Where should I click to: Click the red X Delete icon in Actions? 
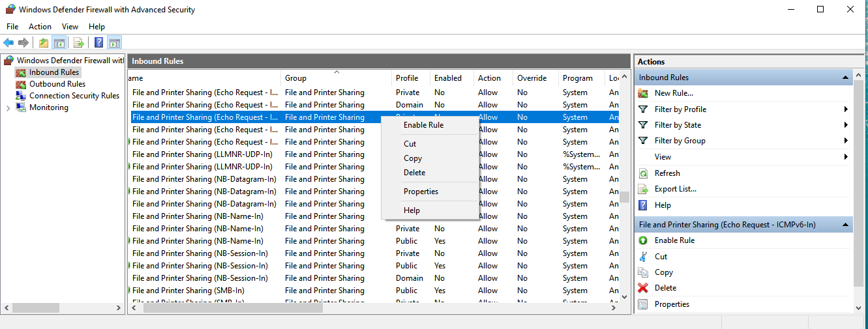pos(643,288)
